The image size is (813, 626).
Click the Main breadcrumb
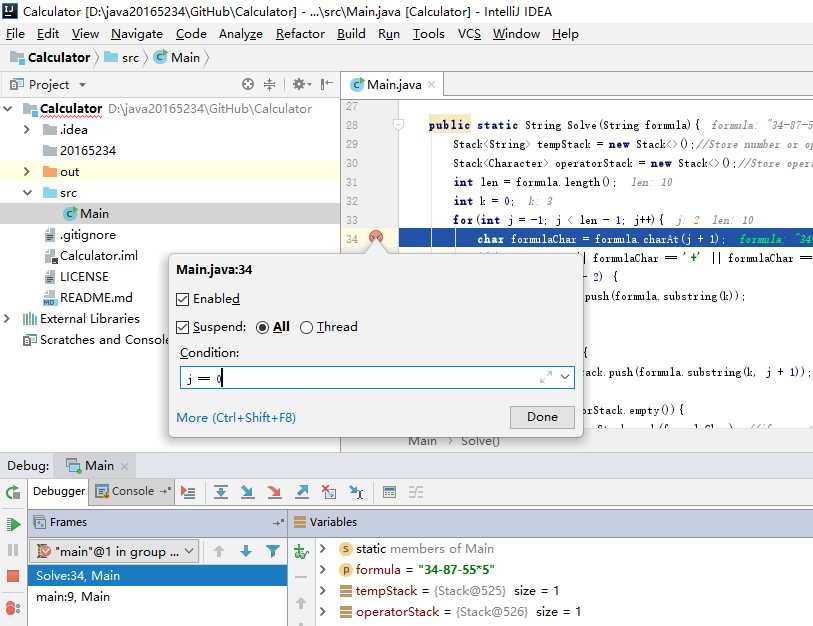(x=177, y=58)
